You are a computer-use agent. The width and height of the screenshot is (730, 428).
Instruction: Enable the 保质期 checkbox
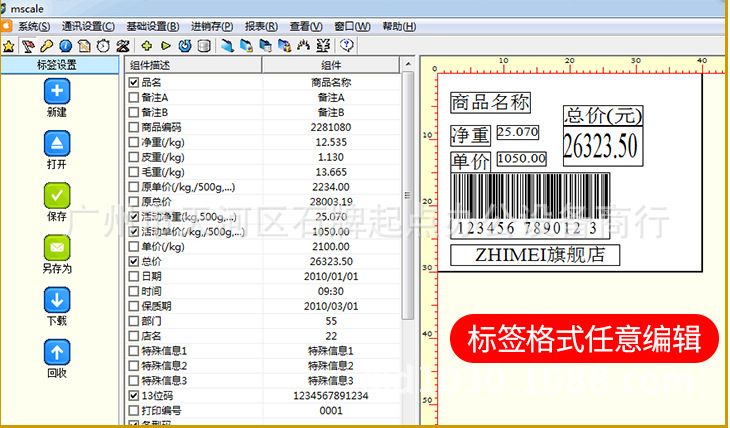(134, 306)
